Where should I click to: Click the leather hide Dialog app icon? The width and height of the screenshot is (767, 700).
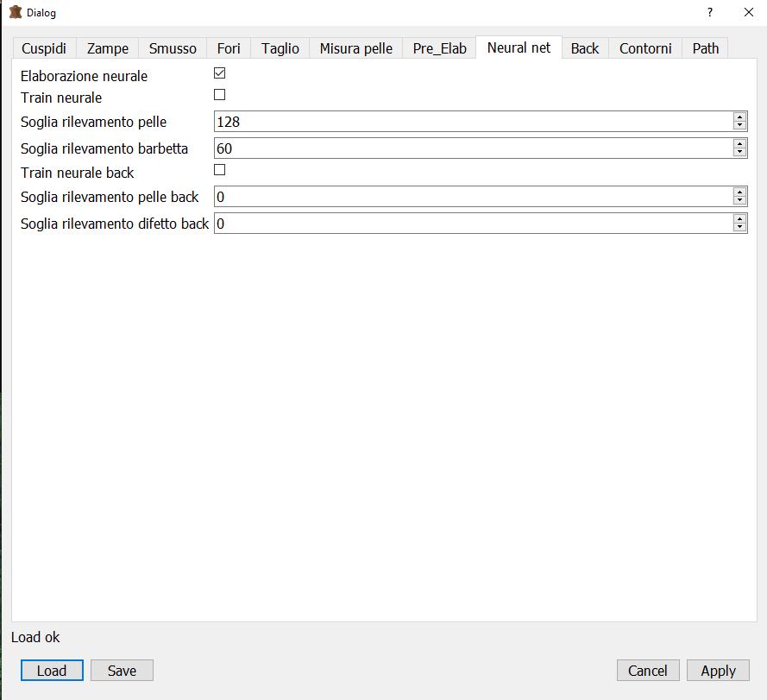[x=15, y=13]
